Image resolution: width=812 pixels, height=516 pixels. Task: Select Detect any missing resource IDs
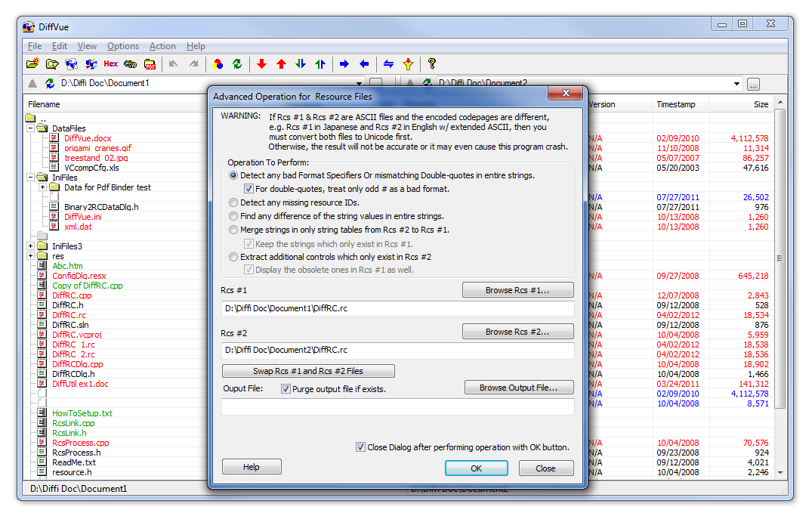233,202
